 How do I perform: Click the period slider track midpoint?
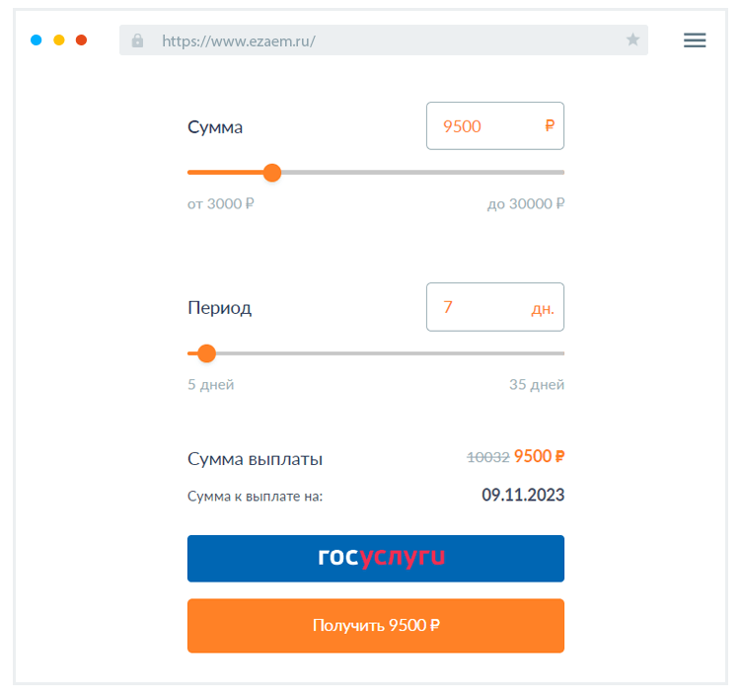click(376, 353)
